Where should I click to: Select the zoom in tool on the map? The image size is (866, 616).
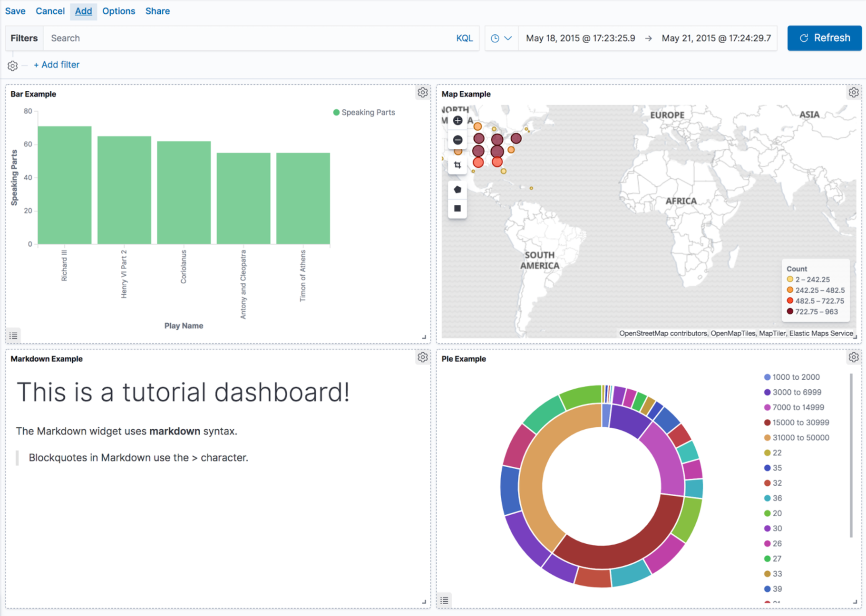pyautogui.click(x=457, y=120)
